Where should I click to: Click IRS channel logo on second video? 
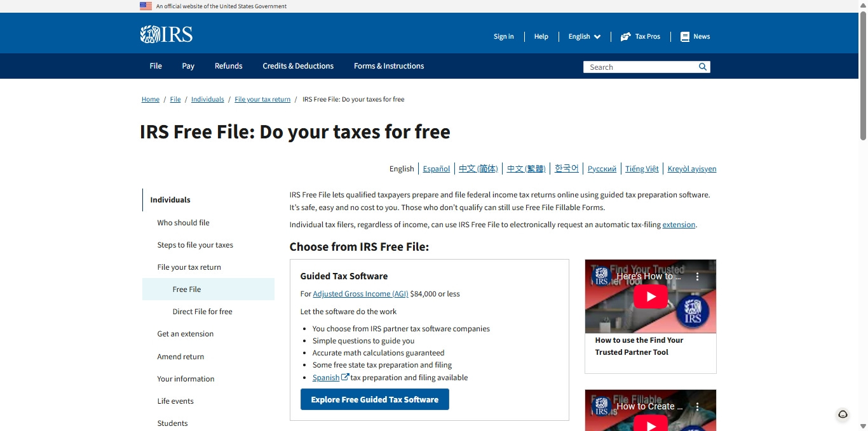[x=602, y=406]
